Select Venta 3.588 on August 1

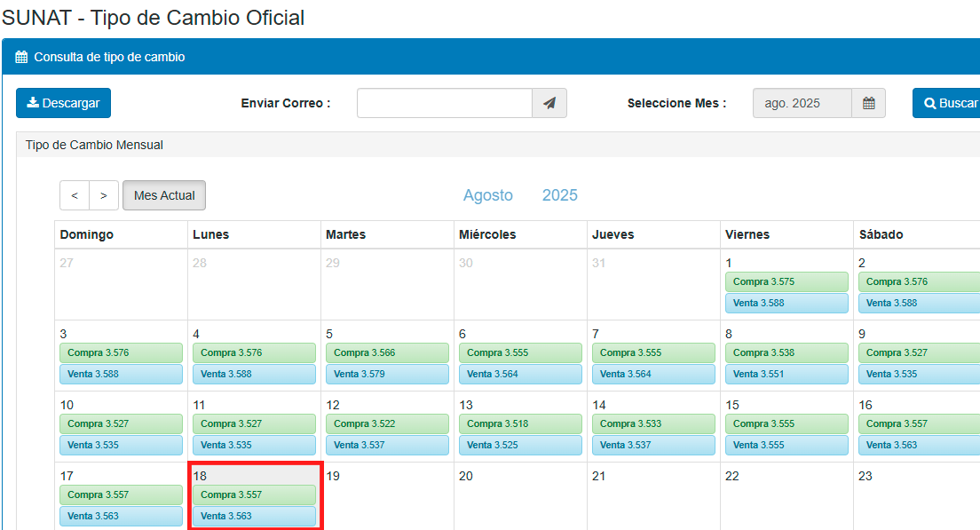(x=786, y=303)
